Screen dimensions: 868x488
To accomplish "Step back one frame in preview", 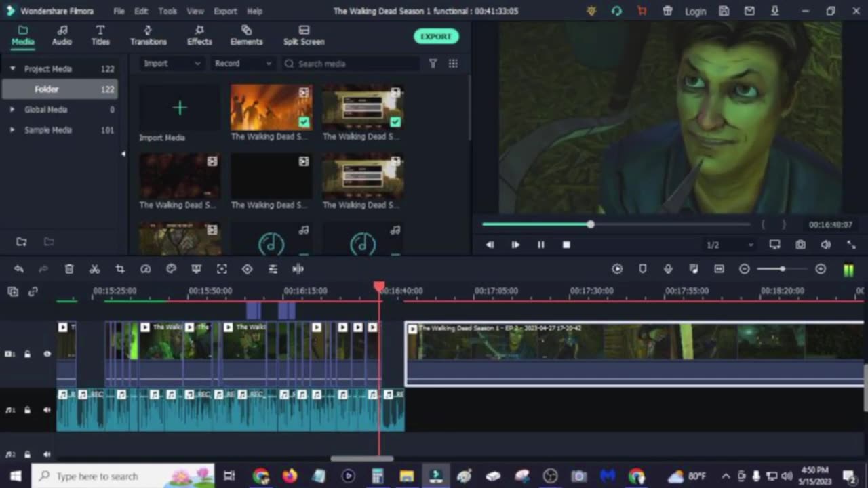I will pyautogui.click(x=490, y=245).
